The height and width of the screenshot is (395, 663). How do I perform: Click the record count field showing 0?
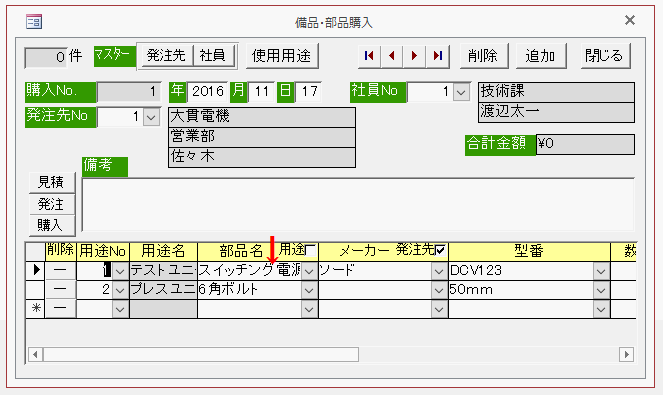tap(46, 58)
